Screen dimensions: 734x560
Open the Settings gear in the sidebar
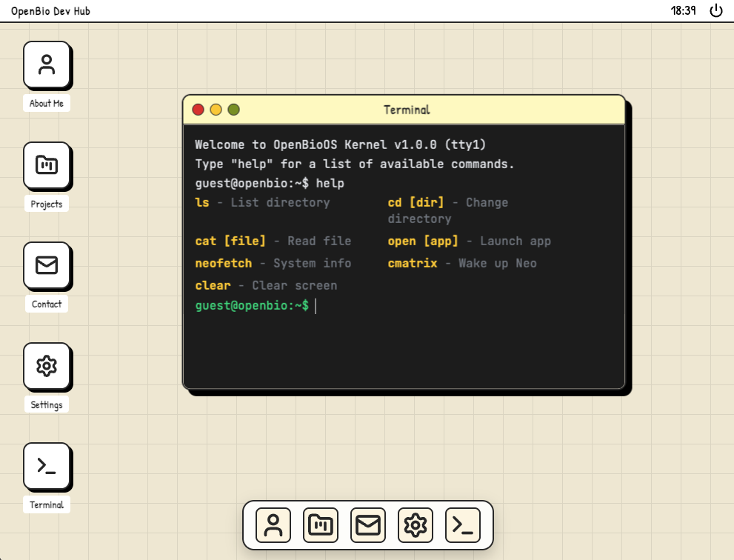47,366
